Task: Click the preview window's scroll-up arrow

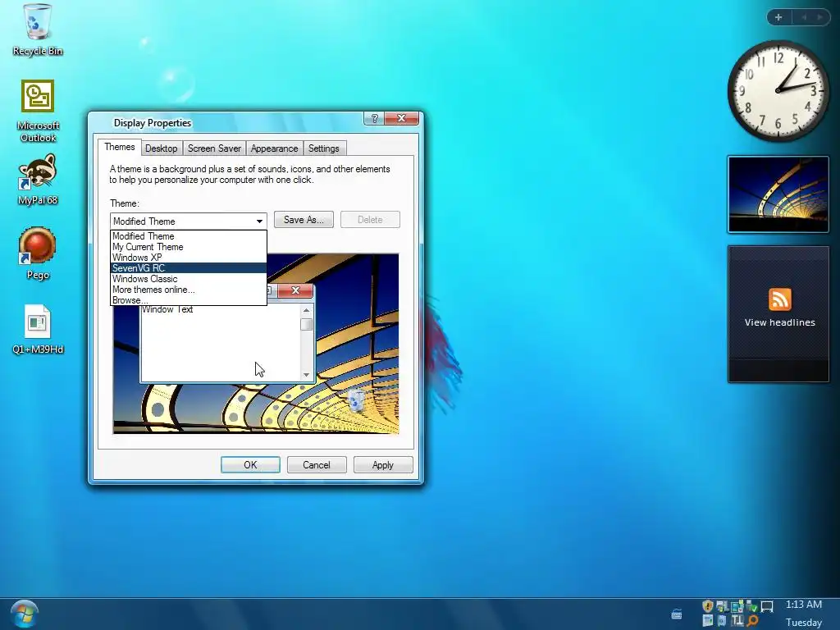Action: click(x=307, y=310)
